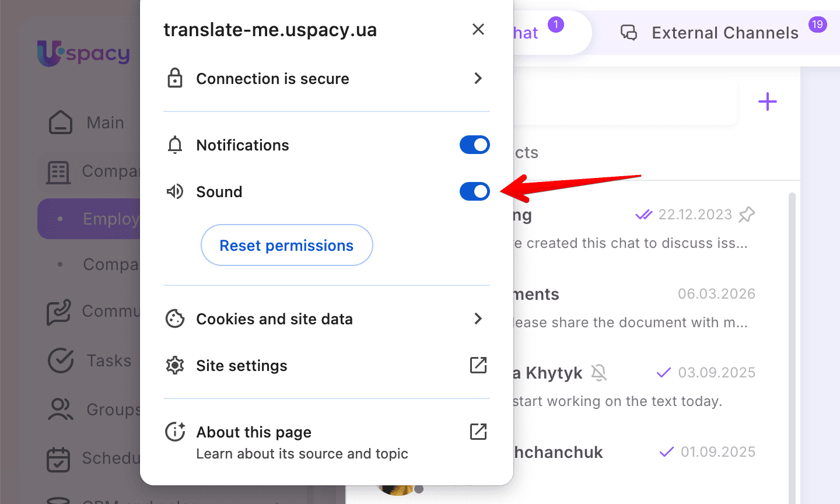Click the gear icon beside Site settings
This screenshot has height=504, width=840.
(175, 365)
